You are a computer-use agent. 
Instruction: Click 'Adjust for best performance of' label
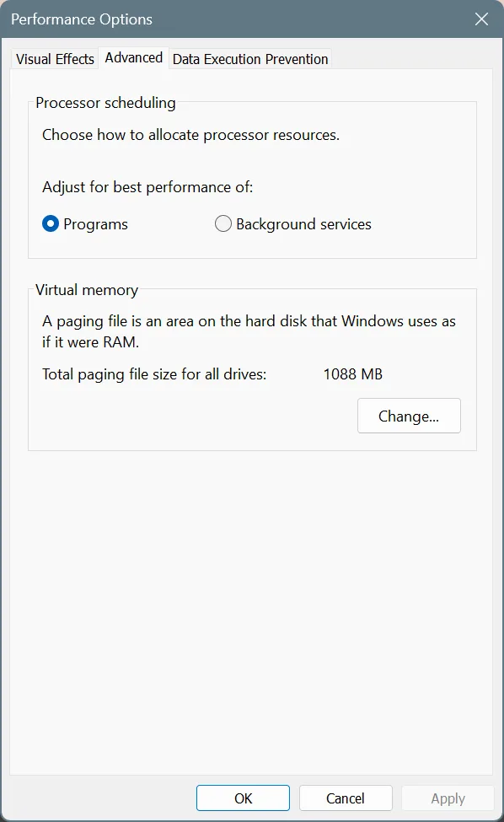tap(147, 187)
